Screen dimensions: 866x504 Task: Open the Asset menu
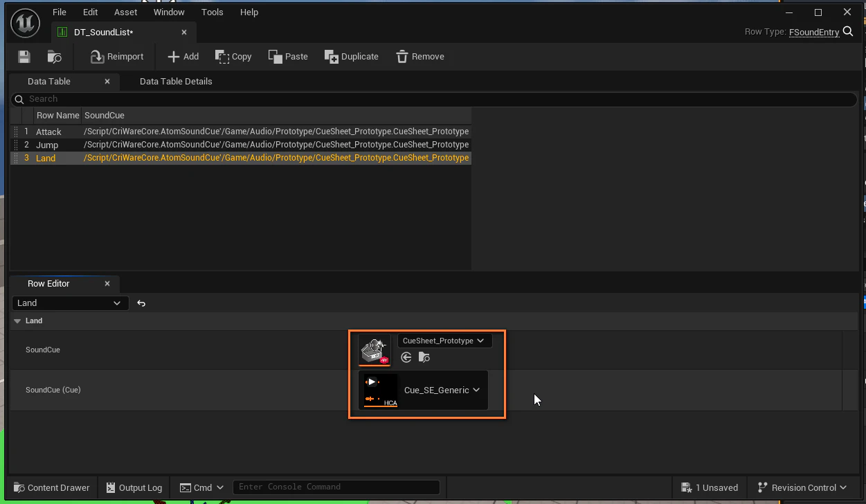126,12
